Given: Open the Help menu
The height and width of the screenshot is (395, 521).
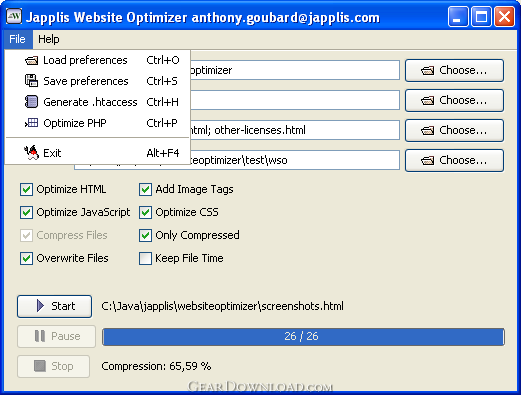Looking at the screenshot, I should [49, 39].
